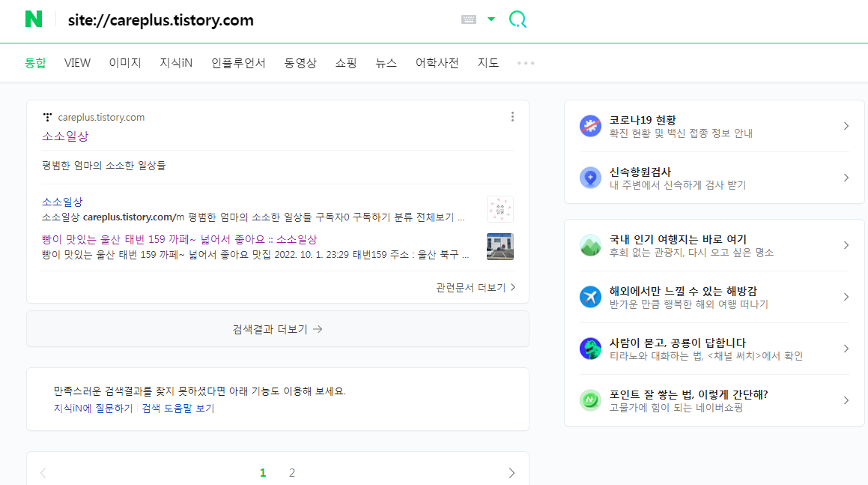Click the 평범한 엄마의 소소한 일상들 description
Image resolution: width=868 pixels, height=485 pixels.
103,166
